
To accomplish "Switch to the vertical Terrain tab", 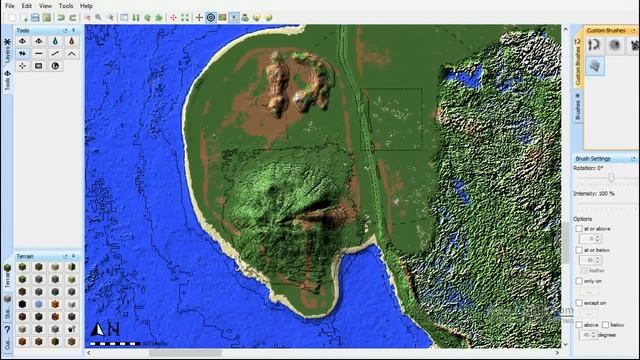I will click(7, 276).
